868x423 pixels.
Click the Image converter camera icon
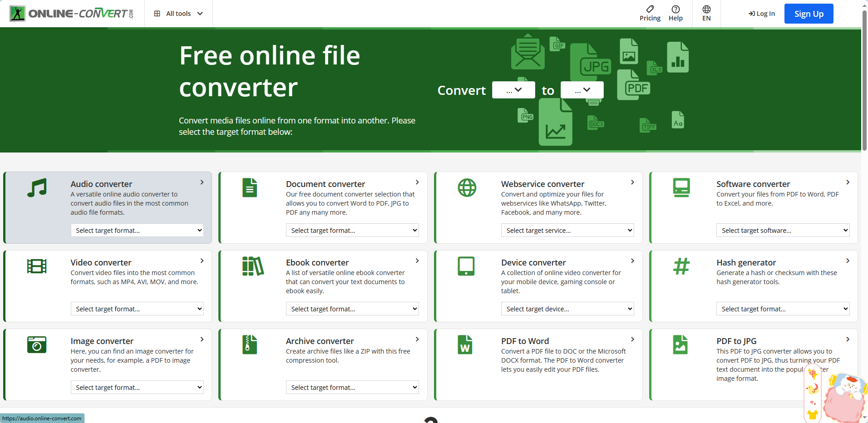(x=37, y=344)
